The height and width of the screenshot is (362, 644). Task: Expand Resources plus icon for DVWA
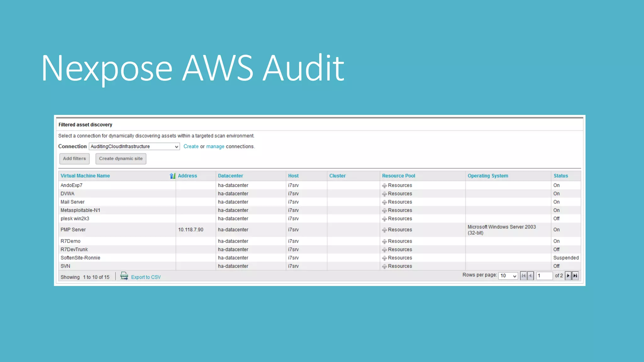click(x=384, y=194)
